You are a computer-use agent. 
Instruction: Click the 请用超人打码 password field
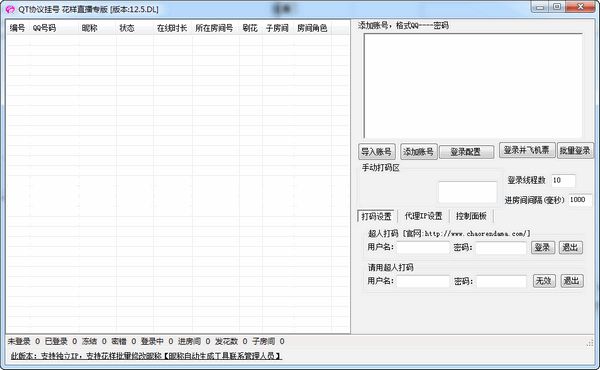(501, 282)
